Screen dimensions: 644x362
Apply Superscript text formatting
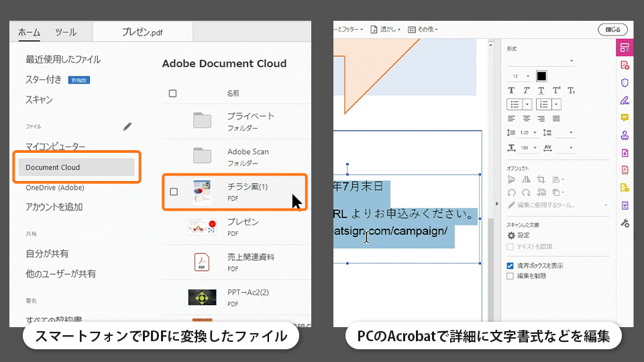pos(557,90)
